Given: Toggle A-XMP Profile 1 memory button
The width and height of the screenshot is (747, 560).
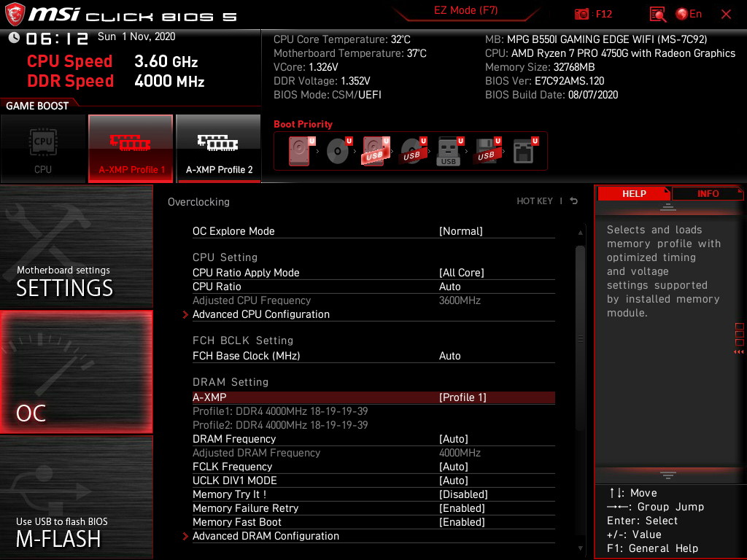Looking at the screenshot, I should [131, 149].
